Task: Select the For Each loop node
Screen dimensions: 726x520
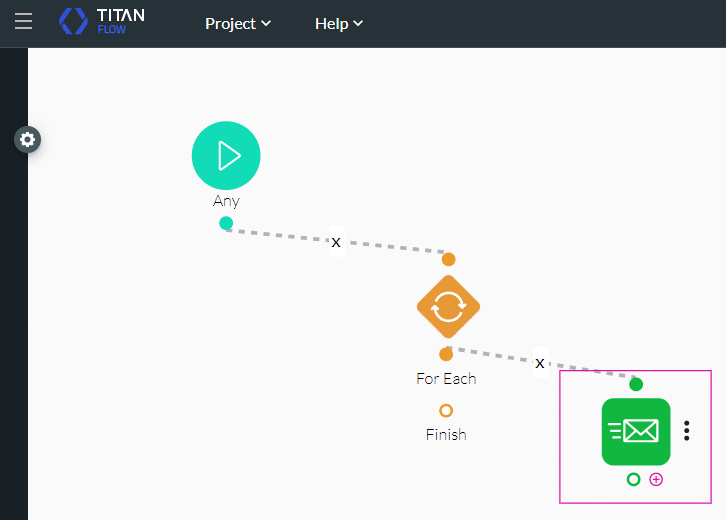Action: [448, 306]
